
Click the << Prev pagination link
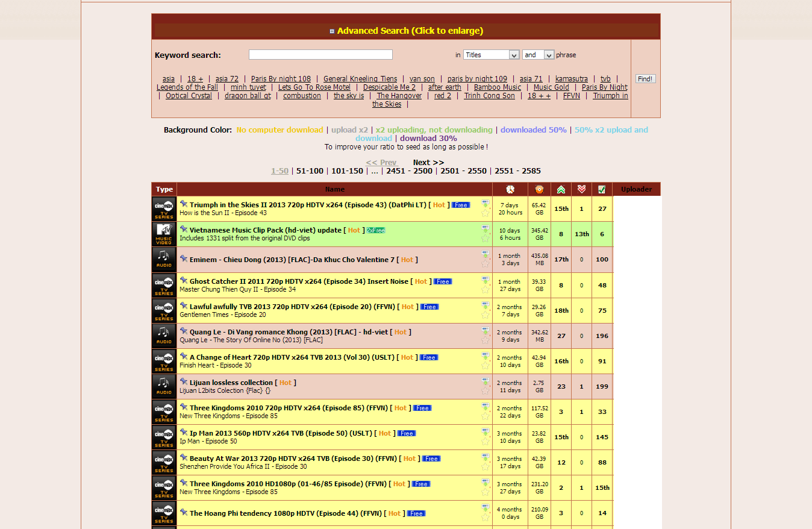(x=382, y=162)
